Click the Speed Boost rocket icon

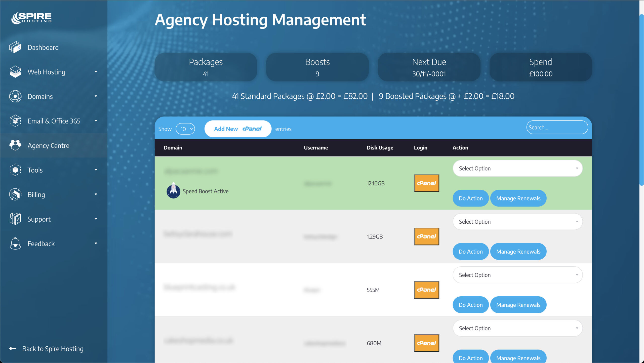(x=173, y=191)
